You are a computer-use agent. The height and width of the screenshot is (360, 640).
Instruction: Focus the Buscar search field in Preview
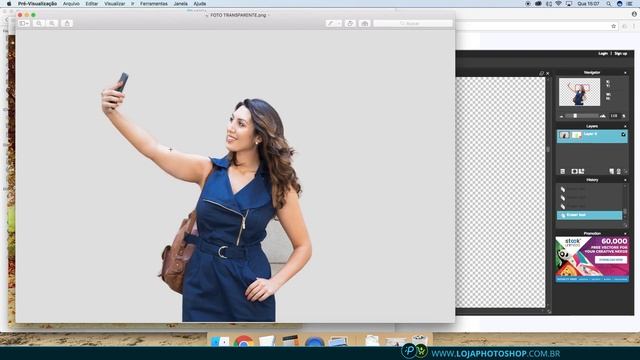[x=413, y=24]
